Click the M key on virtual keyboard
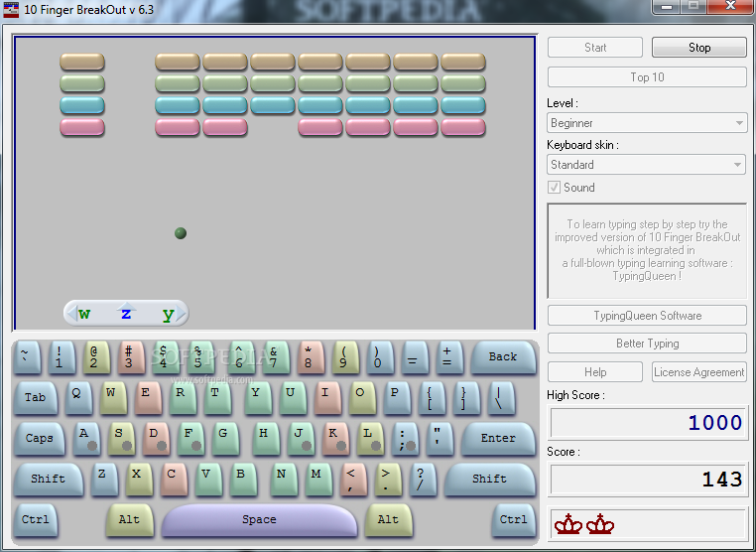The height and width of the screenshot is (552, 756). [x=318, y=479]
